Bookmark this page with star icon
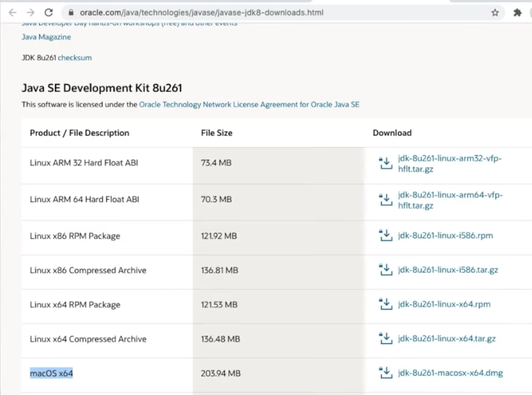The width and height of the screenshot is (532, 395). click(x=495, y=12)
